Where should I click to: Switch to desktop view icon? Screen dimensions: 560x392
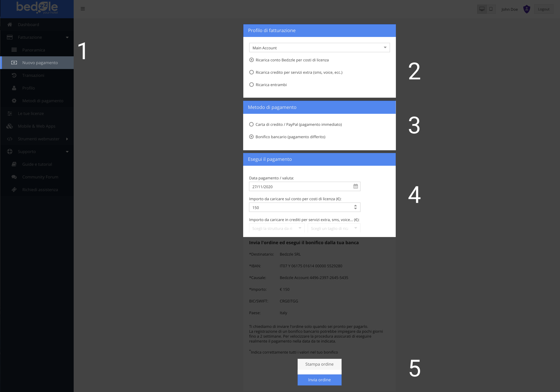pyautogui.click(x=482, y=9)
